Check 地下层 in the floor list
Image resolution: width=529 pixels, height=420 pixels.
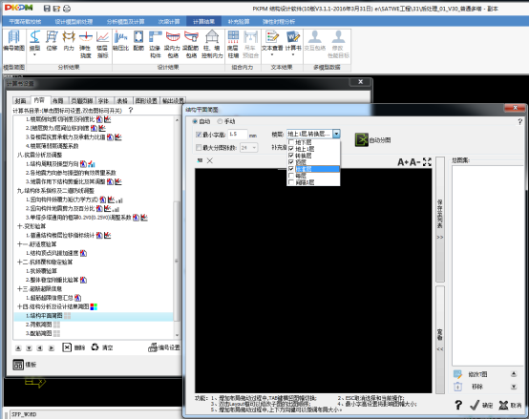click(x=291, y=142)
